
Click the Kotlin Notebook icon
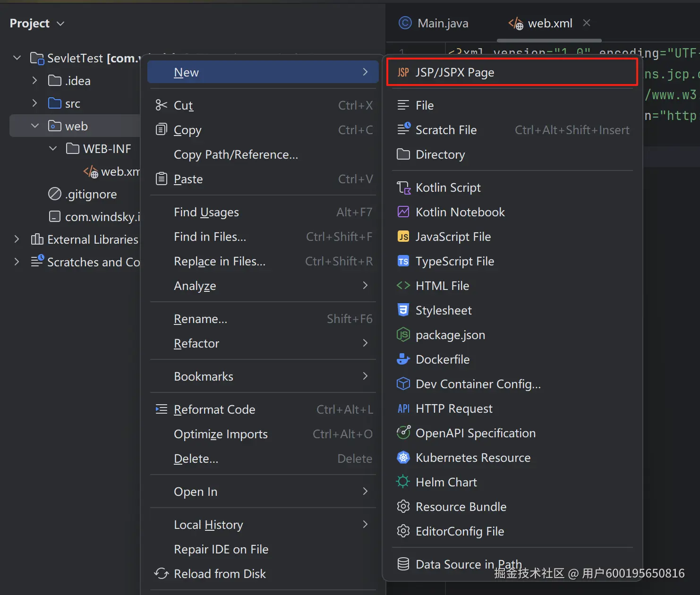pos(403,212)
